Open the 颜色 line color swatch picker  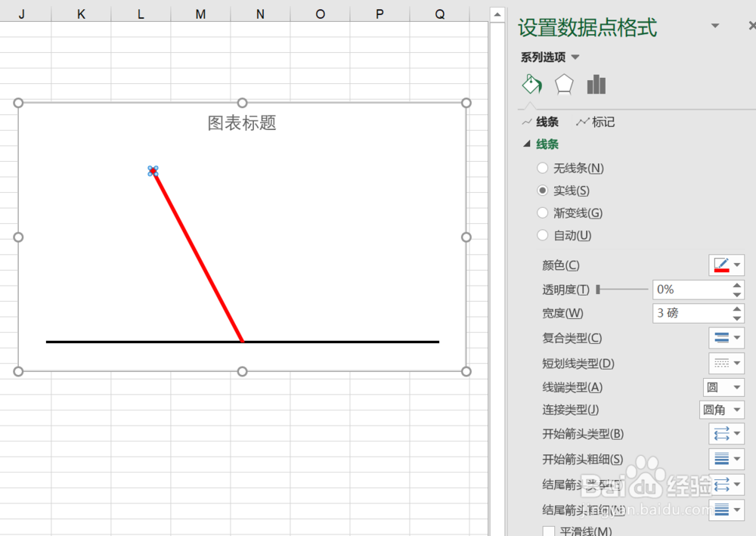point(727,265)
